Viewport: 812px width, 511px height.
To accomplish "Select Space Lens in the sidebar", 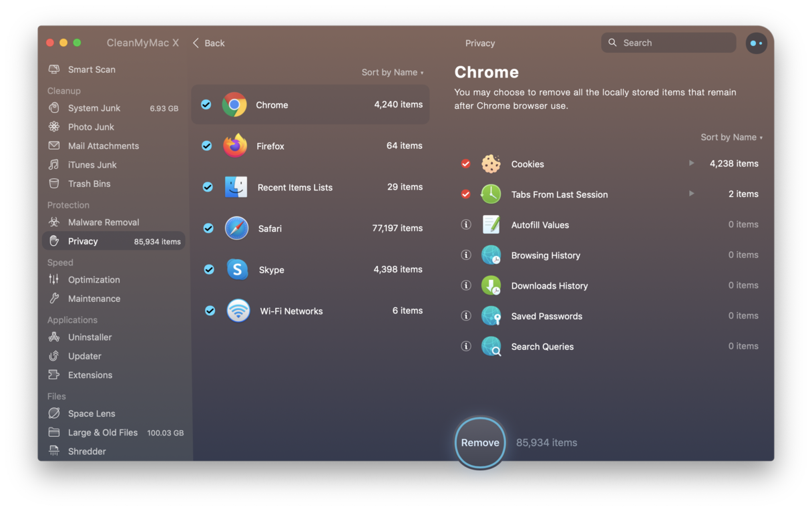I will pyautogui.click(x=91, y=413).
